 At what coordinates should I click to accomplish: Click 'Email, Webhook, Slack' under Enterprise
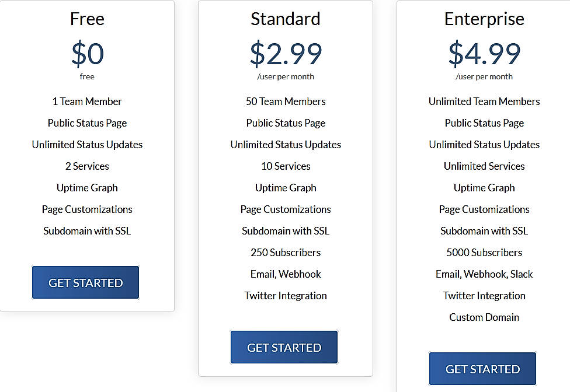pyautogui.click(x=484, y=274)
